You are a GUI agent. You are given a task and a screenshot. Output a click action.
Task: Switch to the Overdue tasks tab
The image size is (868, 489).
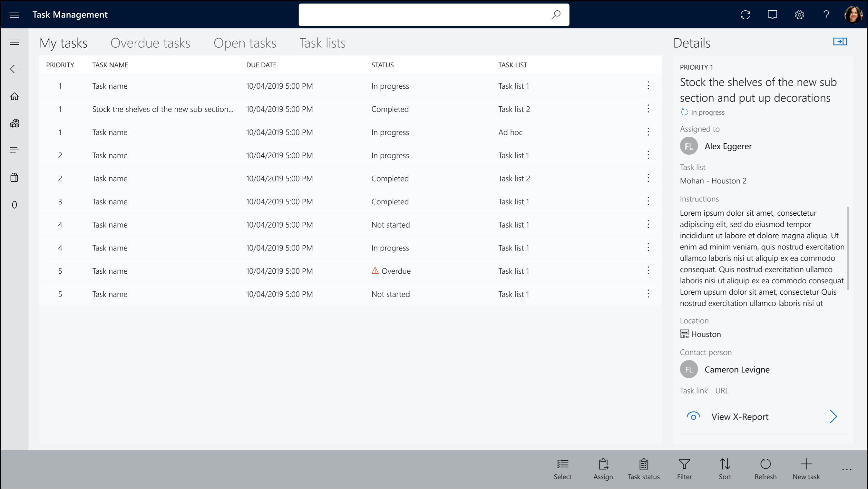150,42
